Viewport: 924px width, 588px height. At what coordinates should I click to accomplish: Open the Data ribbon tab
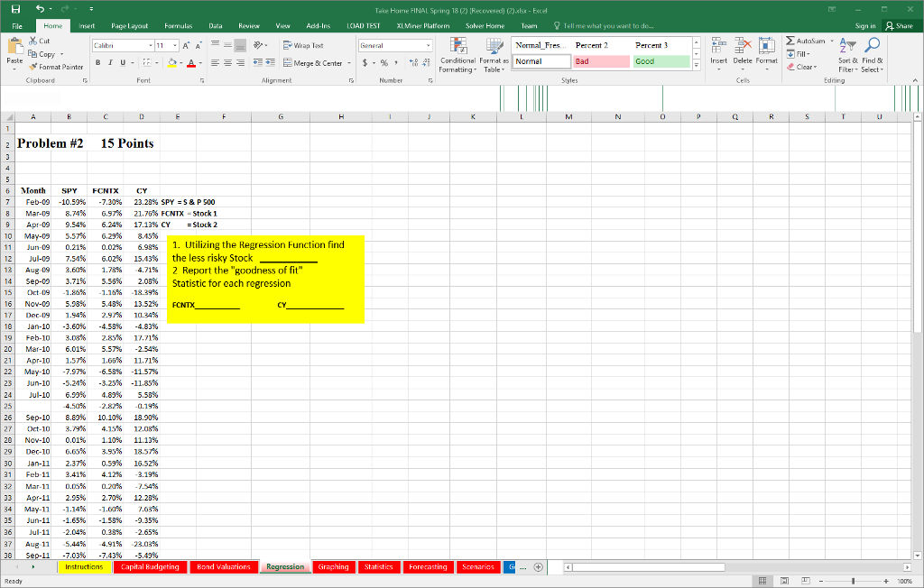[x=215, y=26]
